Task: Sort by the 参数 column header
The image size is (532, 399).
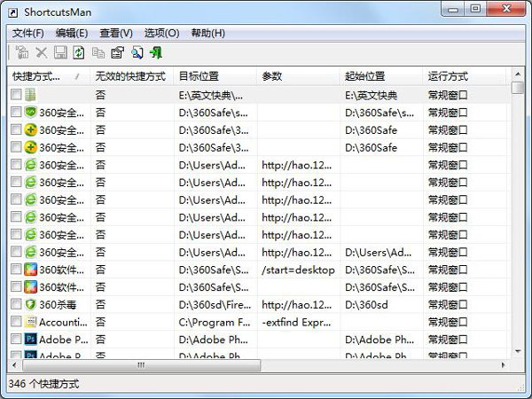Action: [298, 76]
